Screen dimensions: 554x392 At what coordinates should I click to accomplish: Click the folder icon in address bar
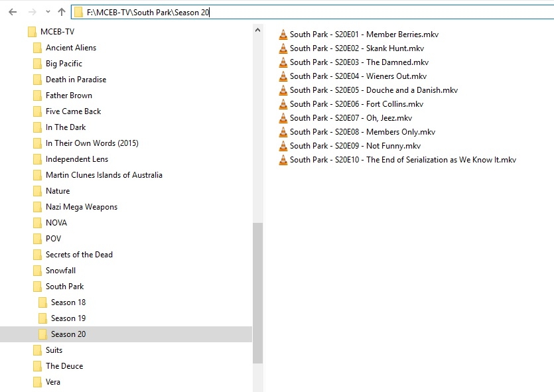pos(78,13)
